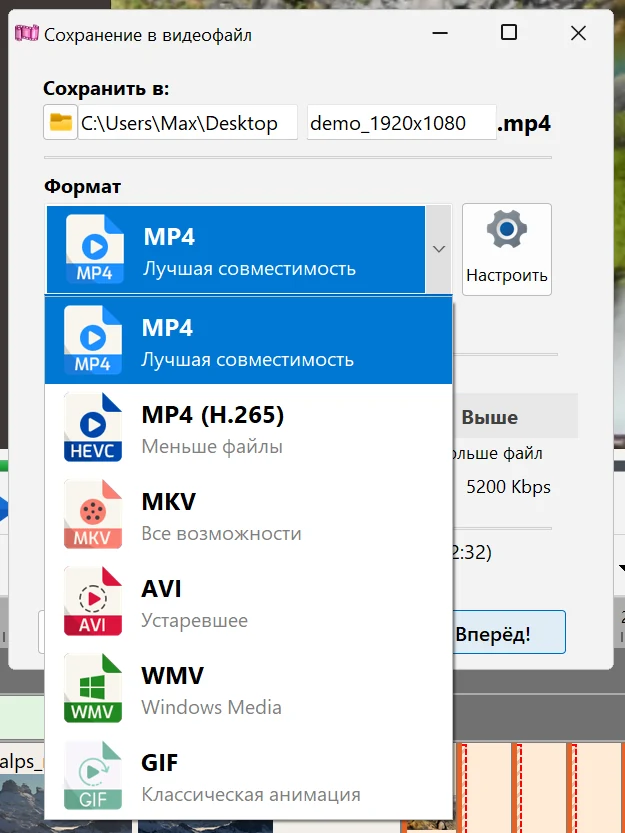Open the Настроить settings gear button
This screenshot has height=833, width=625.
[x=506, y=249]
